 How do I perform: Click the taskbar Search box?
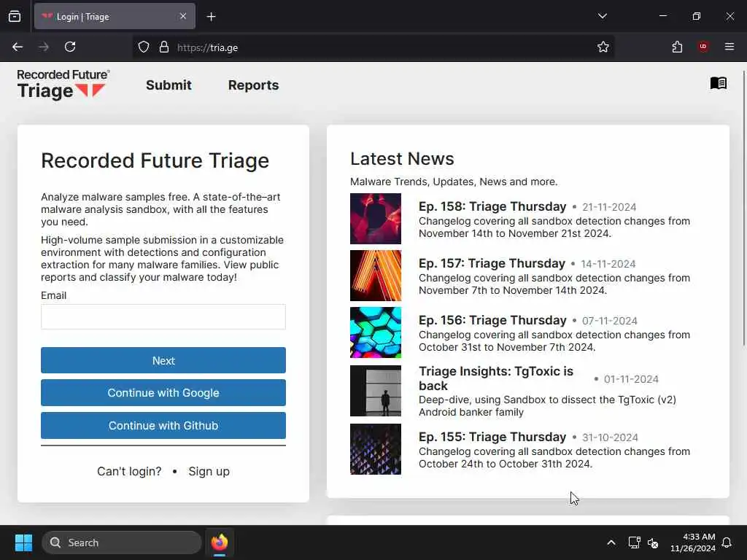[122, 542]
